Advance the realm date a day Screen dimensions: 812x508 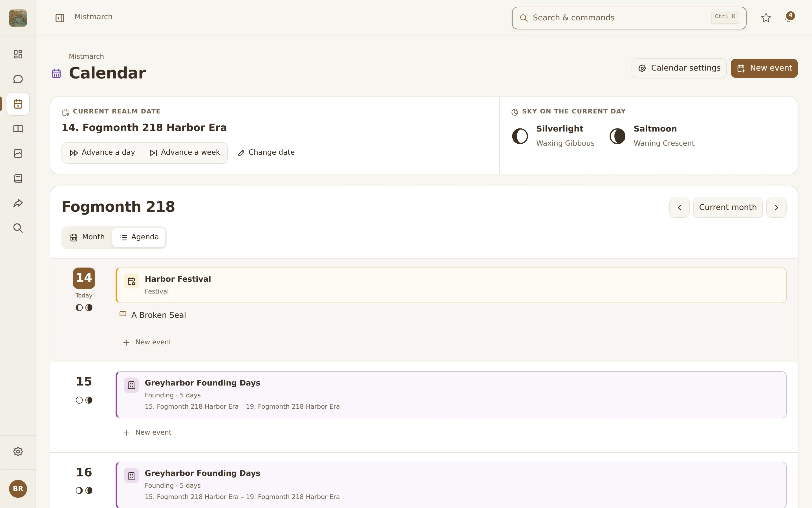point(102,152)
